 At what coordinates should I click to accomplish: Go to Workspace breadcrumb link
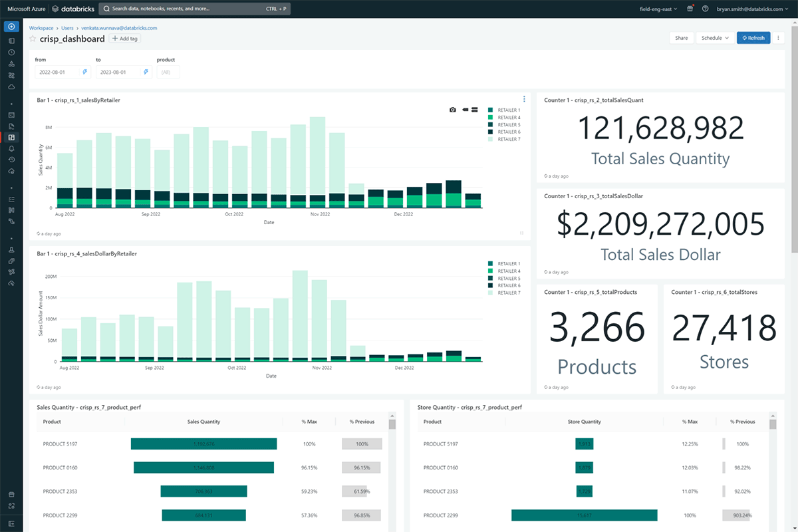[x=41, y=28]
